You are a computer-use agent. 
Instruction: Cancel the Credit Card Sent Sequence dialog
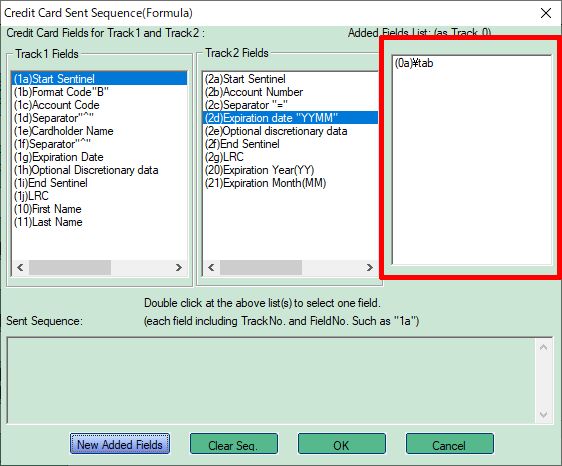[x=449, y=444]
